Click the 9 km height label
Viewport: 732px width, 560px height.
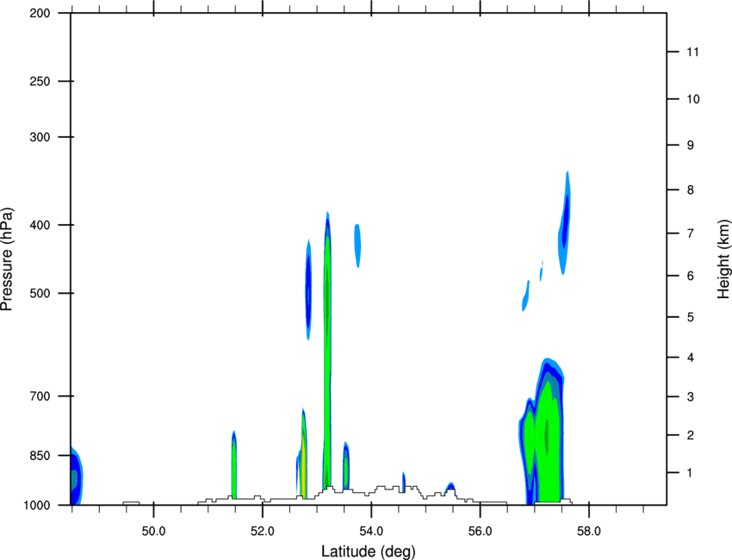[691, 146]
